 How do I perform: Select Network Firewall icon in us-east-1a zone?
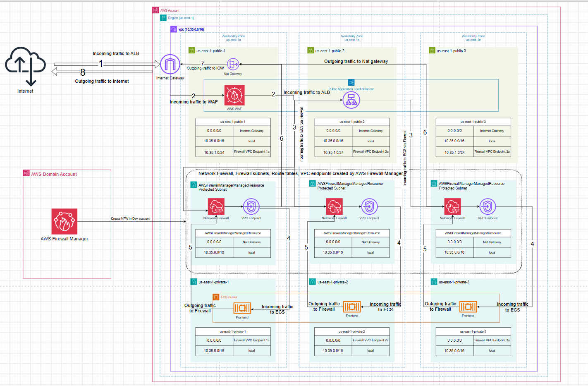[x=216, y=206]
